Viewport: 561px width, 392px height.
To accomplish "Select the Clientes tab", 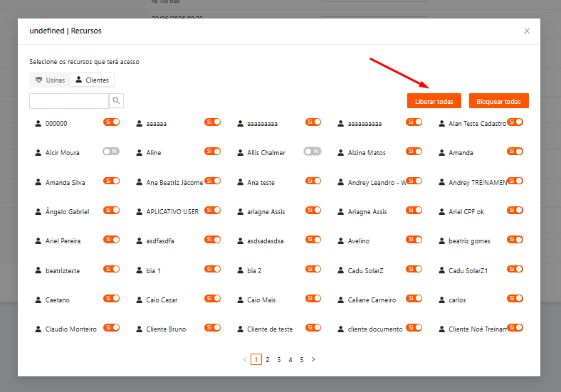I will (x=93, y=80).
